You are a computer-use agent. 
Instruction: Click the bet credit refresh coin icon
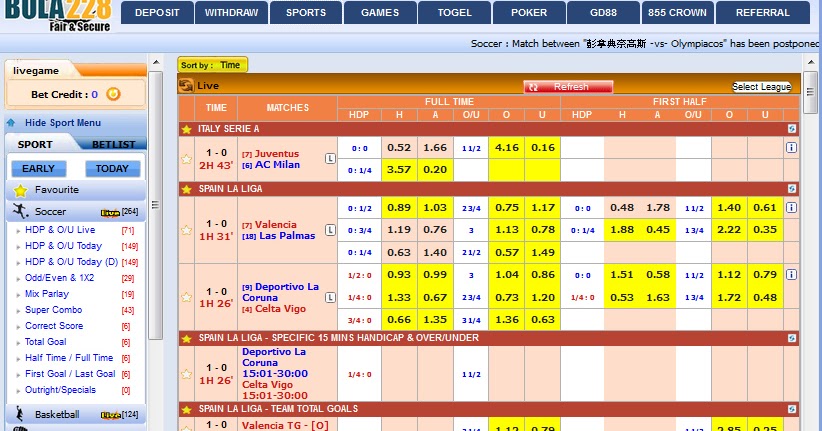point(113,94)
